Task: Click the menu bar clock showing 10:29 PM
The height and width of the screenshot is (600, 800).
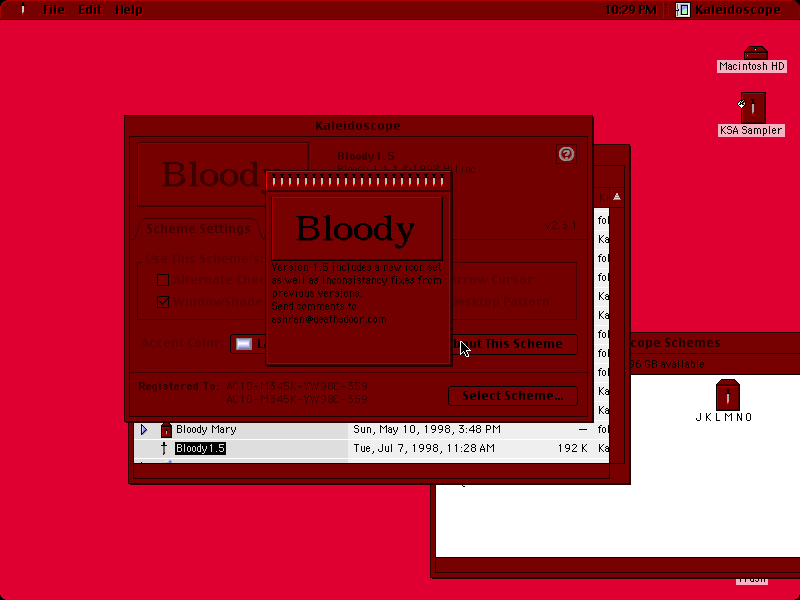Action: [631, 10]
